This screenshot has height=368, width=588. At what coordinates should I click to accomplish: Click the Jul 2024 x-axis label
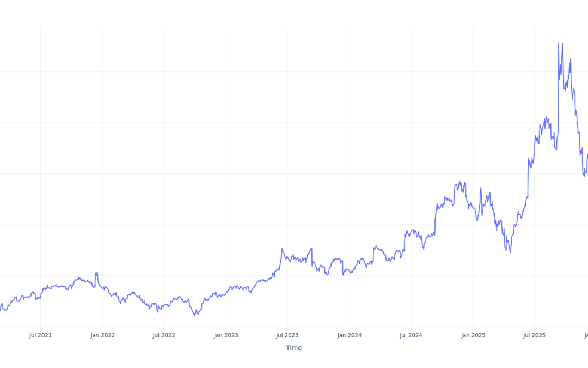(411, 335)
